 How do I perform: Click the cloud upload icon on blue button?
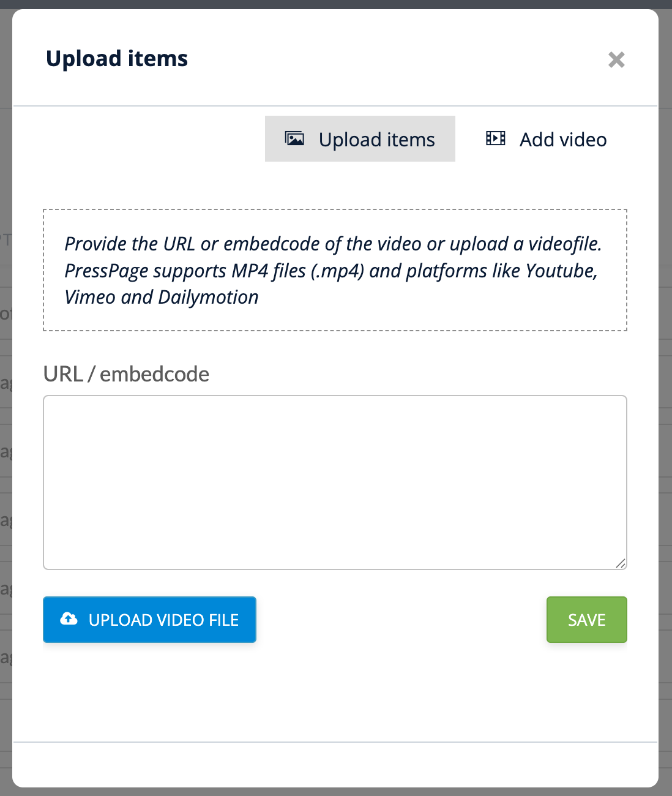pyautogui.click(x=69, y=619)
